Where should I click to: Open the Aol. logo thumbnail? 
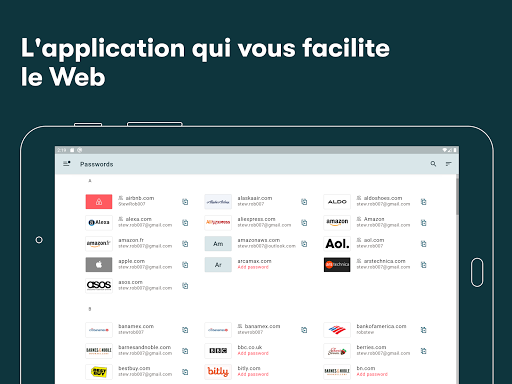coord(337,244)
